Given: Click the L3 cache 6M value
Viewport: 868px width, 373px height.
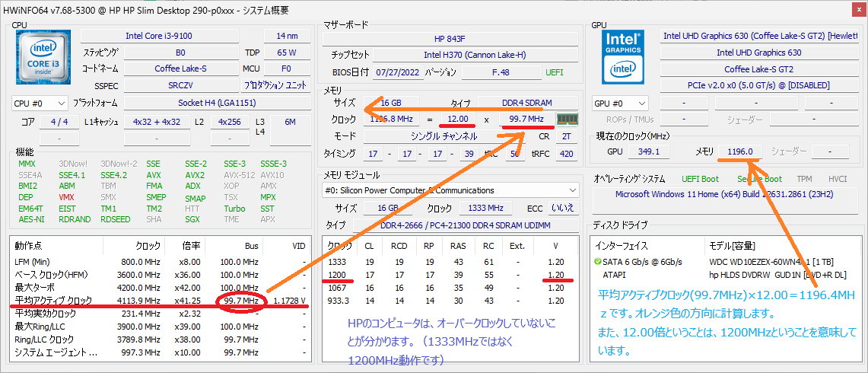Looking at the screenshot, I should point(290,122).
